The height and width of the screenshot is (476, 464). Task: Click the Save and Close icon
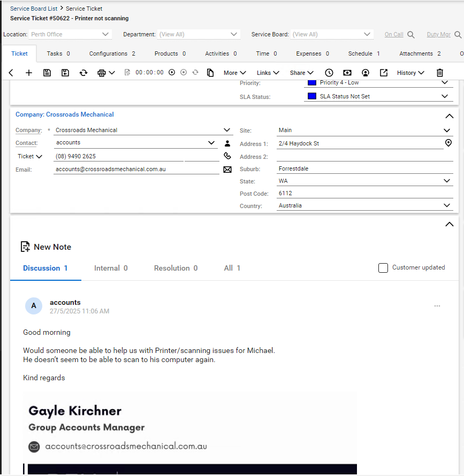[x=65, y=73]
